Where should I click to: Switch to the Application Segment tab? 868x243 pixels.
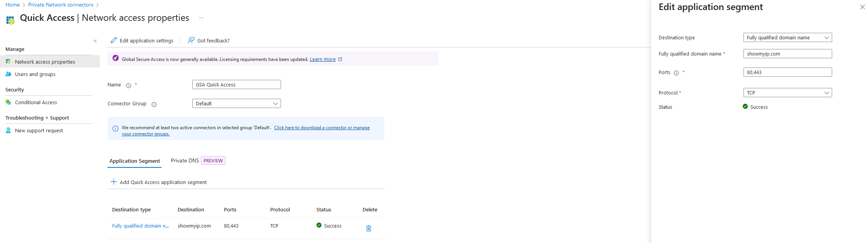pyautogui.click(x=135, y=161)
